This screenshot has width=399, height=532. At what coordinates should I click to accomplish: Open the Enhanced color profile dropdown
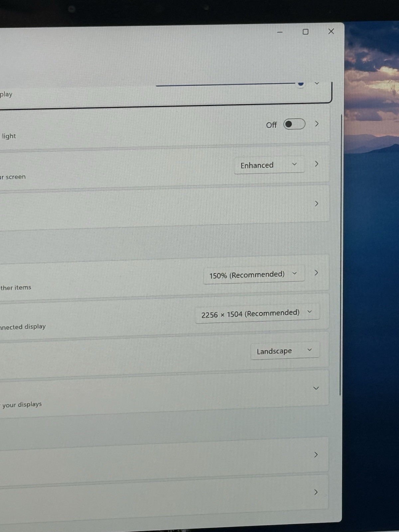[x=269, y=165]
